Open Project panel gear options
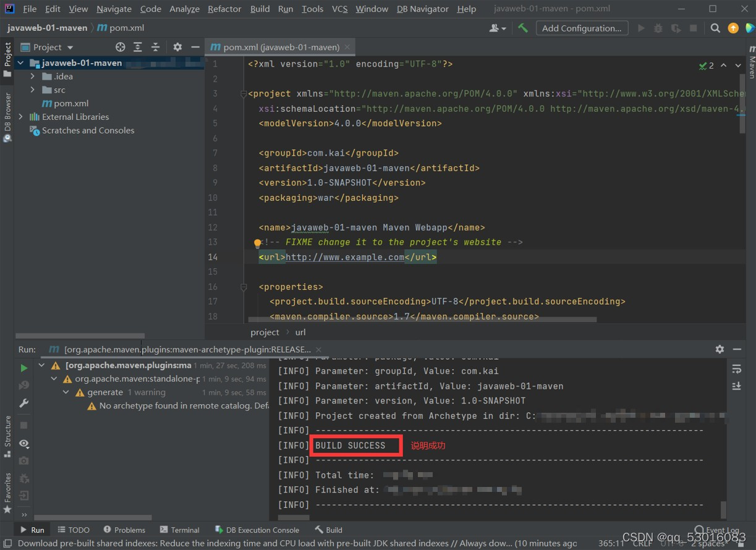The image size is (756, 550). point(177,47)
